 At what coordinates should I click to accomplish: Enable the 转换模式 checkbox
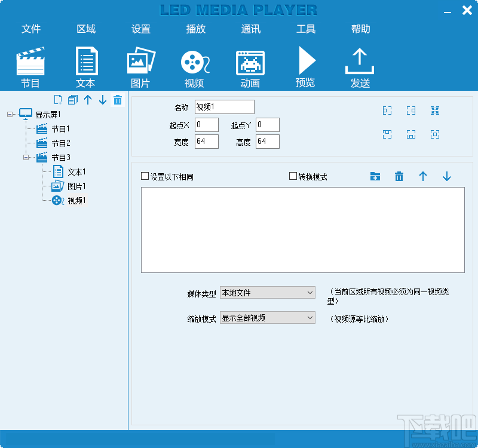pyautogui.click(x=292, y=176)
